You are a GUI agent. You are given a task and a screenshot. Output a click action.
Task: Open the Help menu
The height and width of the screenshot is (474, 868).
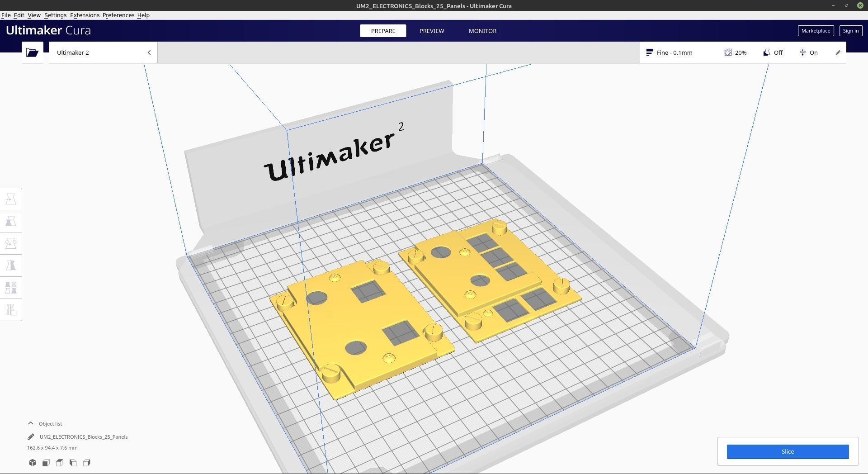point(143,15)
